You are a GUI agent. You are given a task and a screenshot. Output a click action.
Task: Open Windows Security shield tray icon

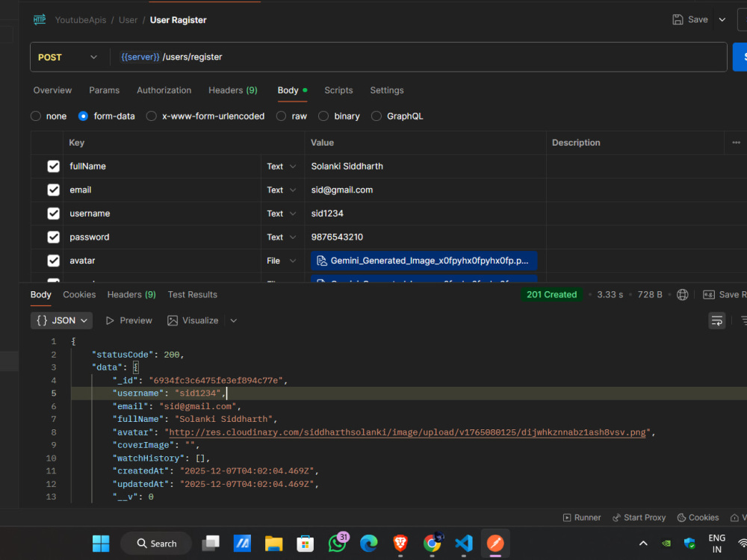(x=689, y=544)
